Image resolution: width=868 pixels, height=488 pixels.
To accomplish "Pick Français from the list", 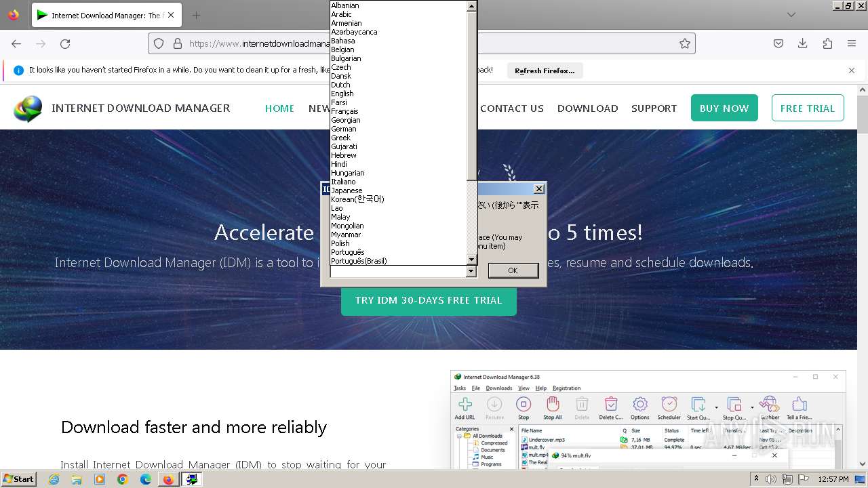I will coord(399,111).
